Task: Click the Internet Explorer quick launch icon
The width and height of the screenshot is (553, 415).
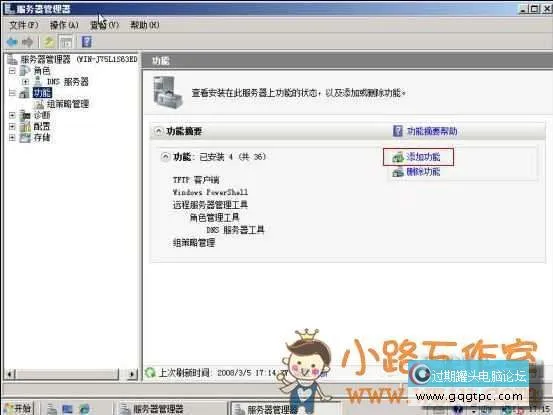Action: (85, 409)
